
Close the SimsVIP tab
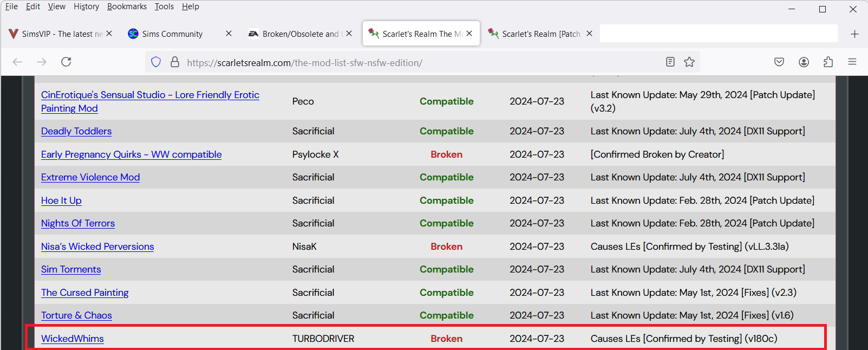click(109, 34)
